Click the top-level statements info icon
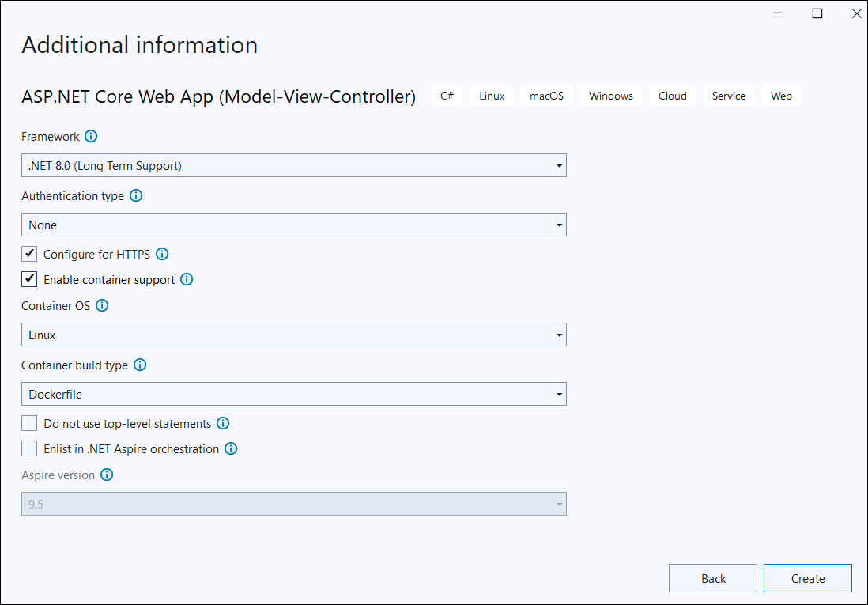This screenshot has width=868, height=605. tap(222, 423)
